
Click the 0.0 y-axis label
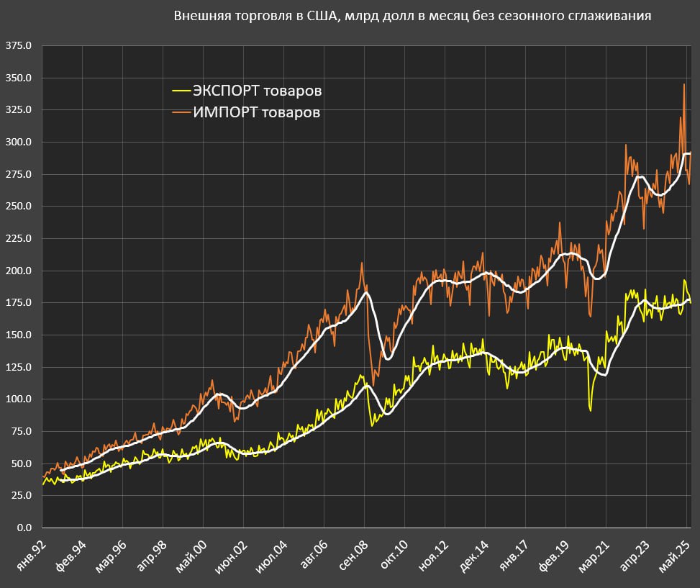24,528
